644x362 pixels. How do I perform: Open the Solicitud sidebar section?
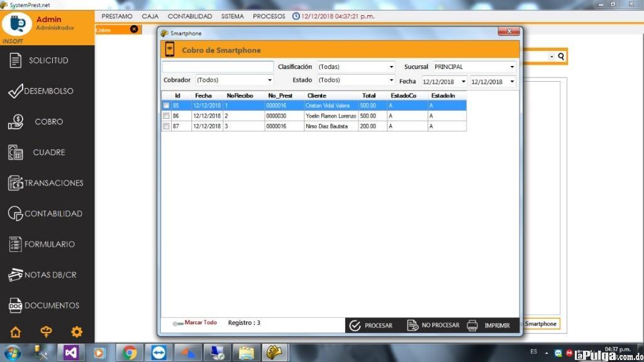(x=48, y=60)
